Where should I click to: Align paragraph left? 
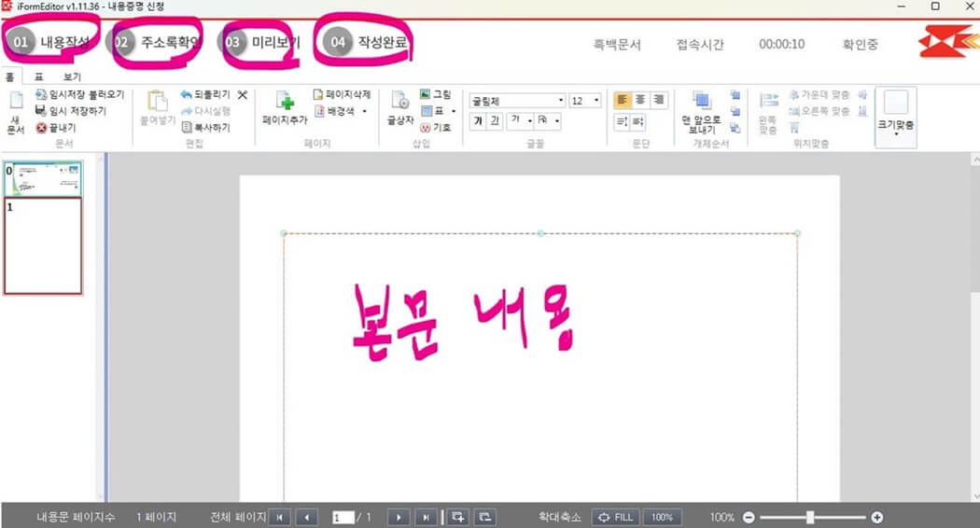[622, 100]
